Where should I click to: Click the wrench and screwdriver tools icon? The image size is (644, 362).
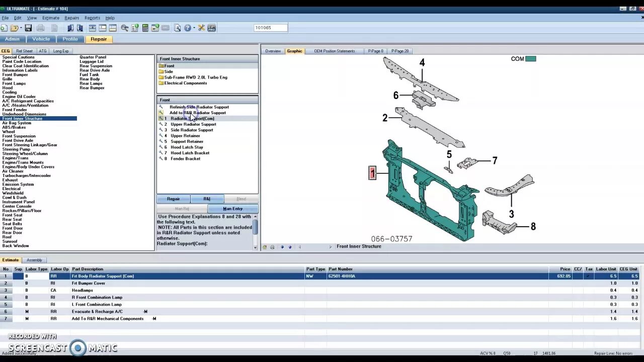[201, 28]
